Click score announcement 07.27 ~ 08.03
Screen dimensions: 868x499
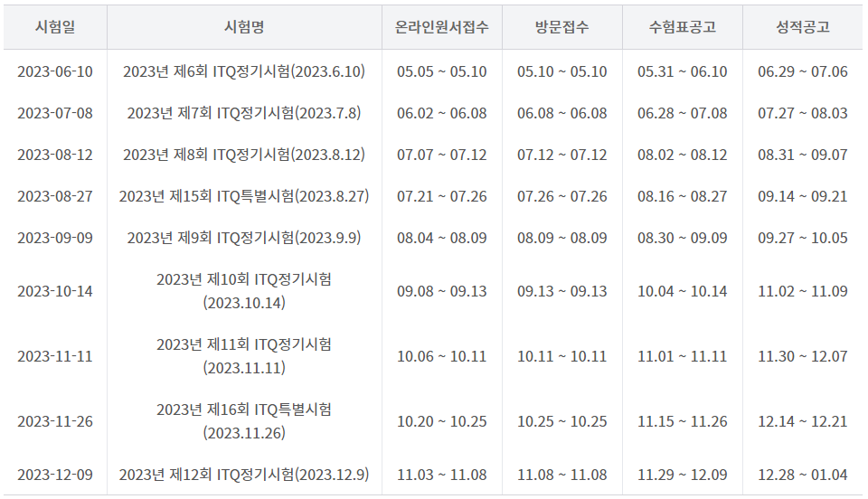803,113
